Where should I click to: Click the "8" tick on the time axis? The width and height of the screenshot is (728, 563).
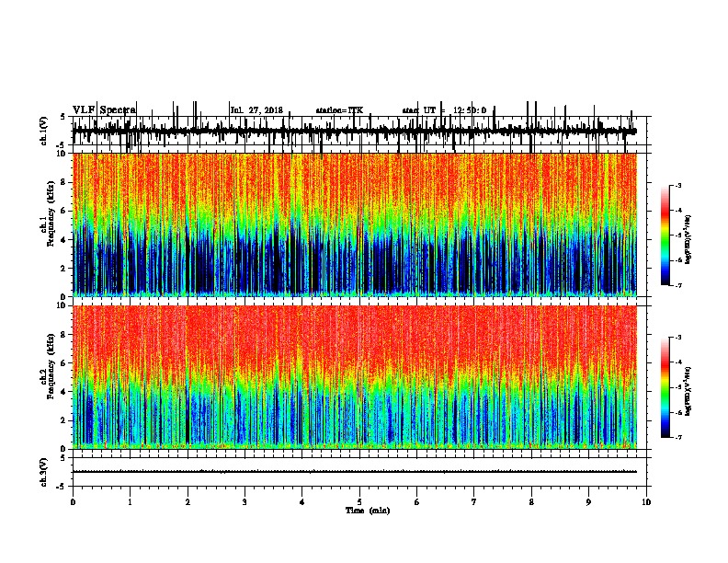click(531, 502)
